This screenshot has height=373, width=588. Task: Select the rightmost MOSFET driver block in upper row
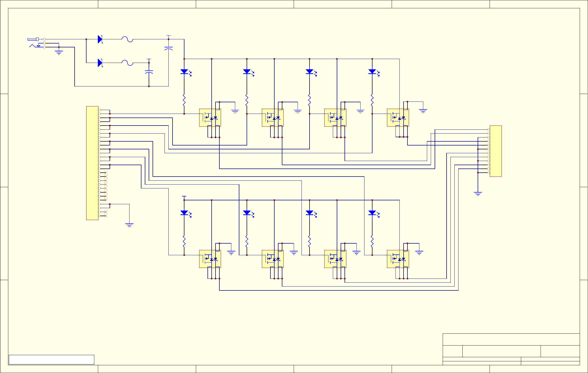(x=398, y=118)
